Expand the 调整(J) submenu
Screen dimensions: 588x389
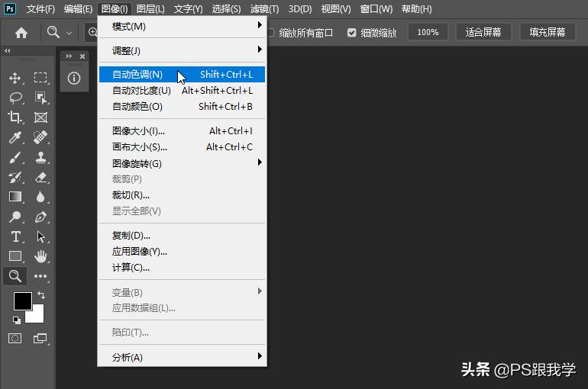click(x=182, y=50)
